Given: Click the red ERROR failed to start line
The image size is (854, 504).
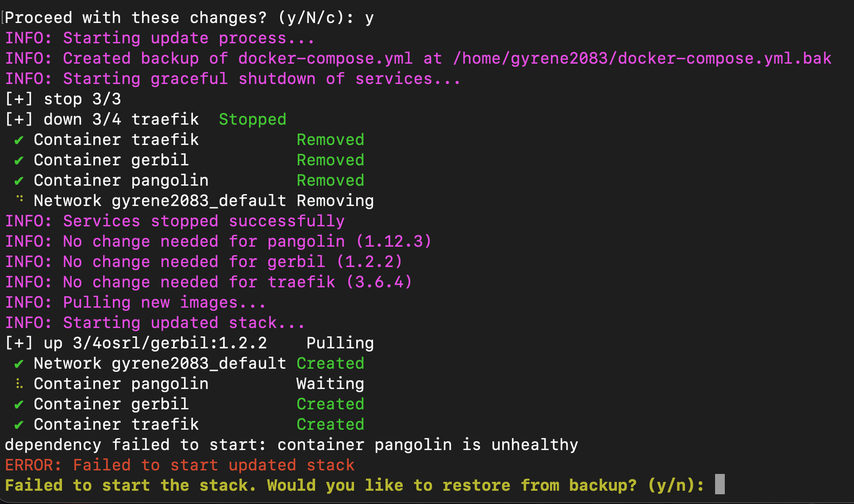Looking at the screenshot, I should pos(180,465).
